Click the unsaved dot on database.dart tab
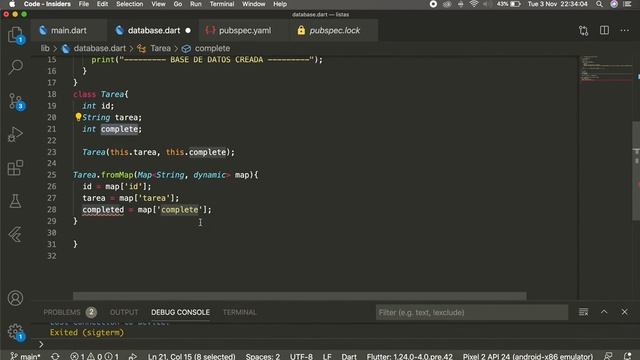Screen dimensions: 640x360 pos(188,31)
